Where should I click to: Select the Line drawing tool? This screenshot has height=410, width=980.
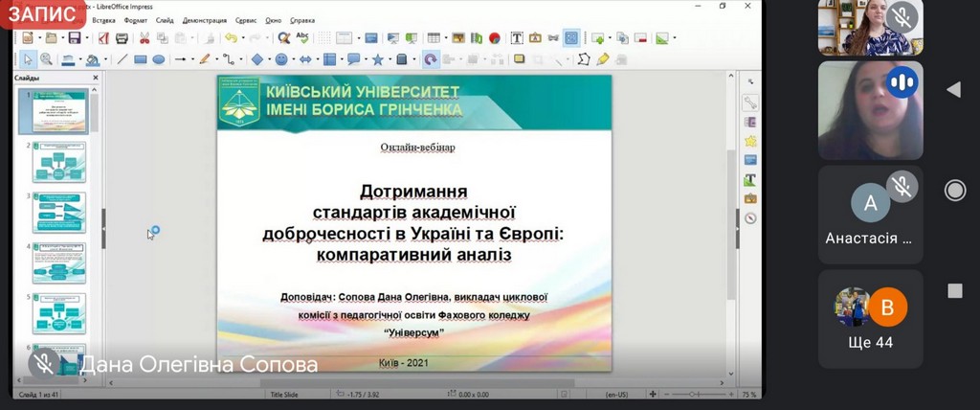(122, 59)
